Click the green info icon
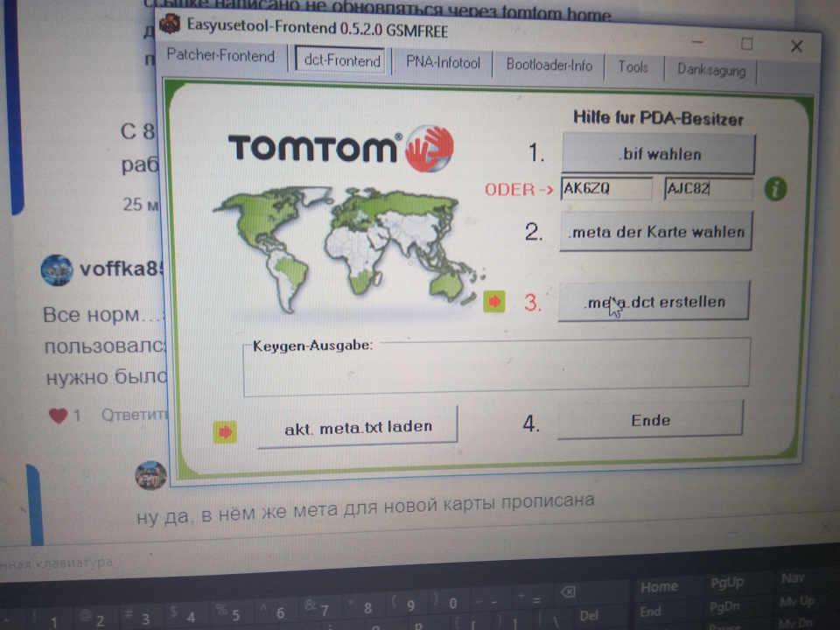This screenshot has height=630, width=840. click(775, 189)
